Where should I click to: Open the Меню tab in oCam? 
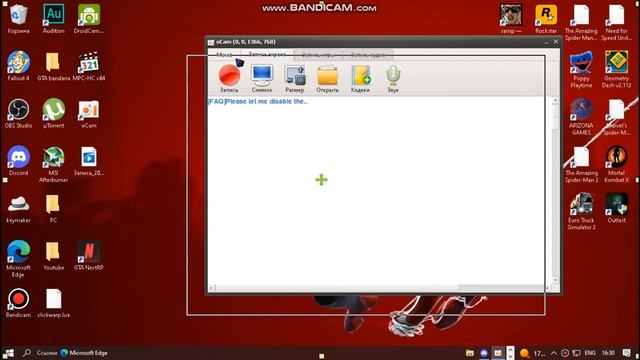pyautogui.click(x=224, y=54)
